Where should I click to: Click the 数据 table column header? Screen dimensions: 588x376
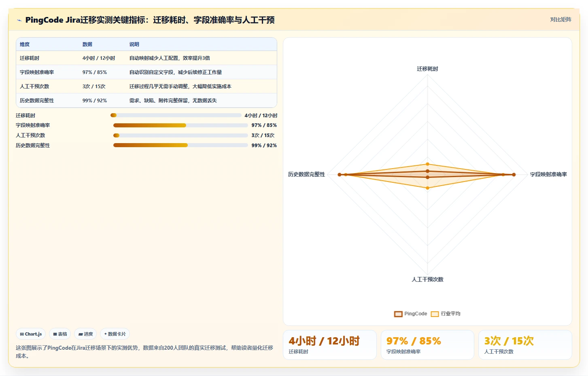click(87, 44)
